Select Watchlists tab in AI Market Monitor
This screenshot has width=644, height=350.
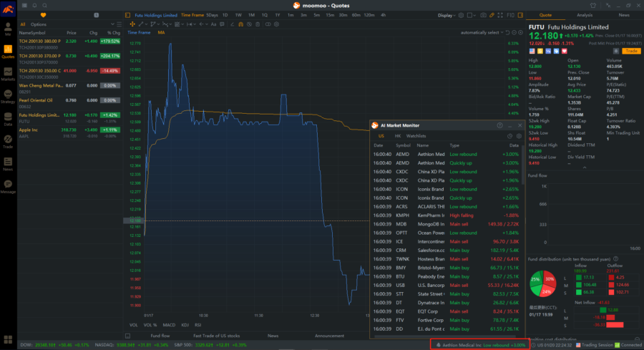[x=416, y=136]
